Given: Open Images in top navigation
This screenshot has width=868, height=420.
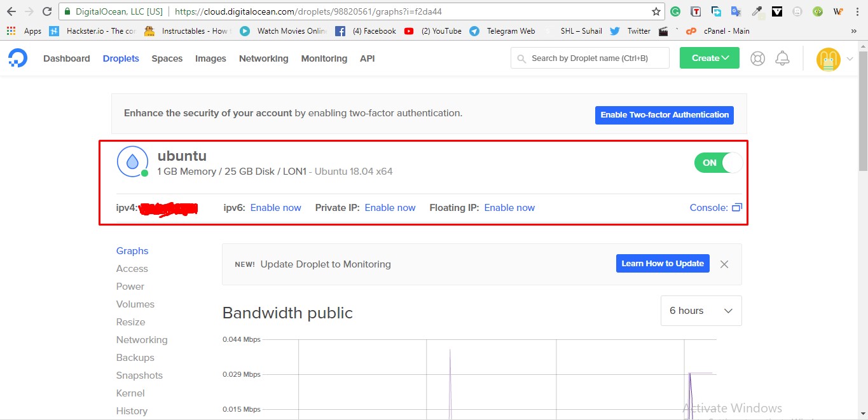Looking at the screenshot, I should point(210,58).
